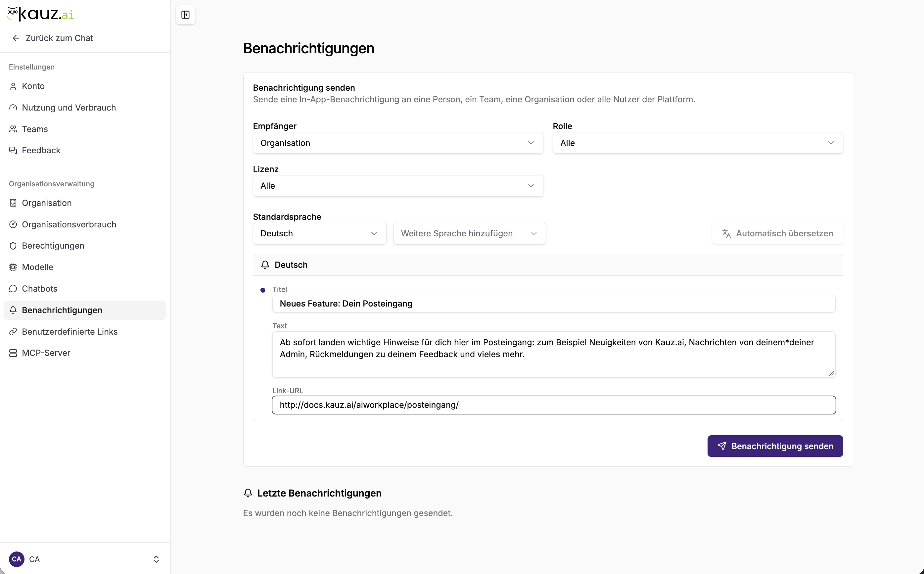Click into the Text message textarea
This screenshot has width=924, height=574.
point(554,354)
